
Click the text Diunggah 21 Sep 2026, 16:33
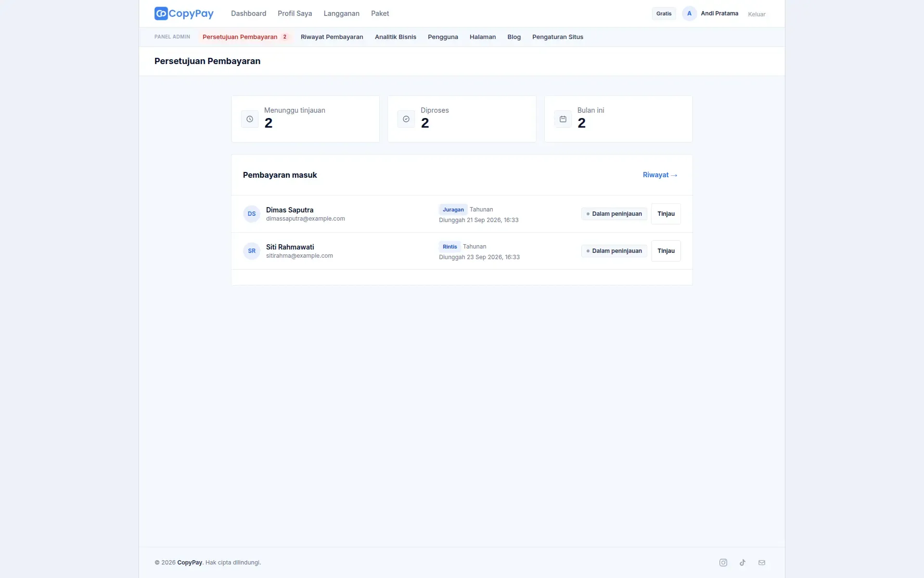[x=478, y=220]
